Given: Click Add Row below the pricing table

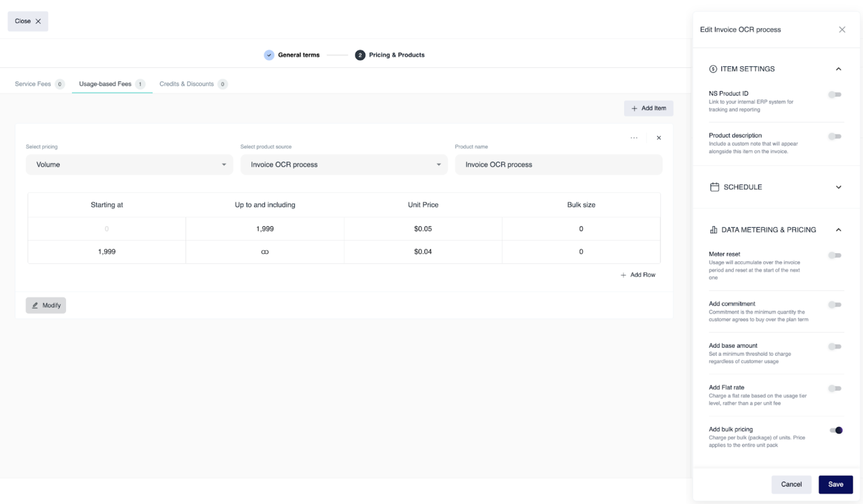Looking at the screenshot, I should click(638, 274).
